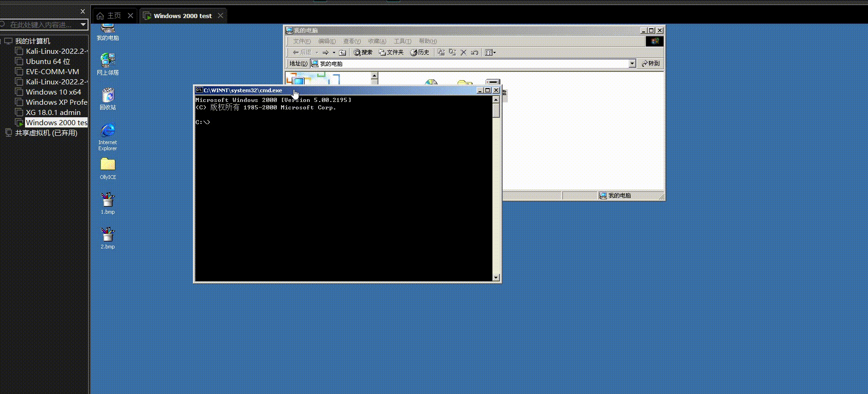Maximize the 我的电脑 explorer window
Screen dimensions: 868x394
[x=651, y=31]
